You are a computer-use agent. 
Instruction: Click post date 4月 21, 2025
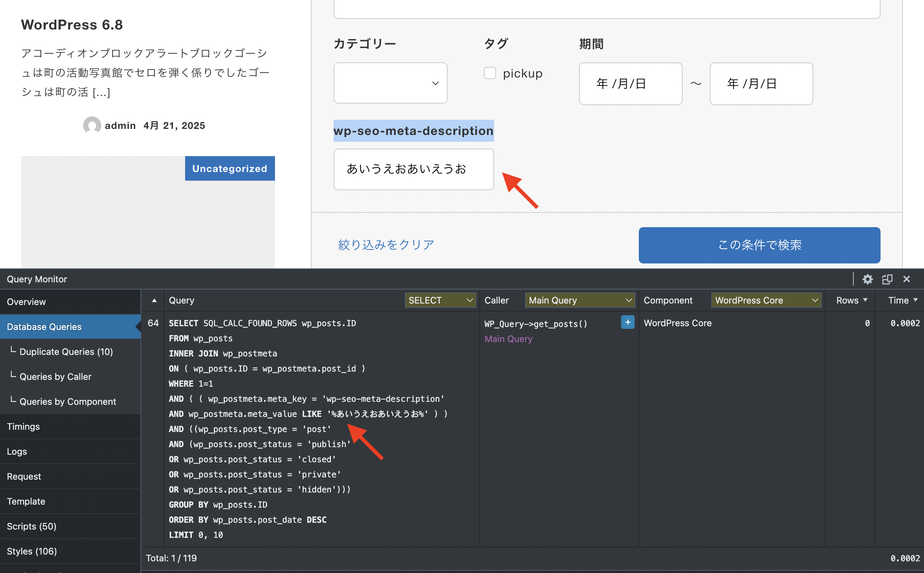[174, 125]
